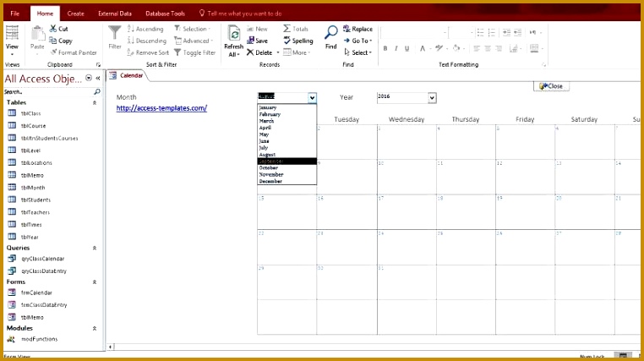The image size is (644, 361).
Task: Collapse the Modules group
Action: [x=95, y=329]
